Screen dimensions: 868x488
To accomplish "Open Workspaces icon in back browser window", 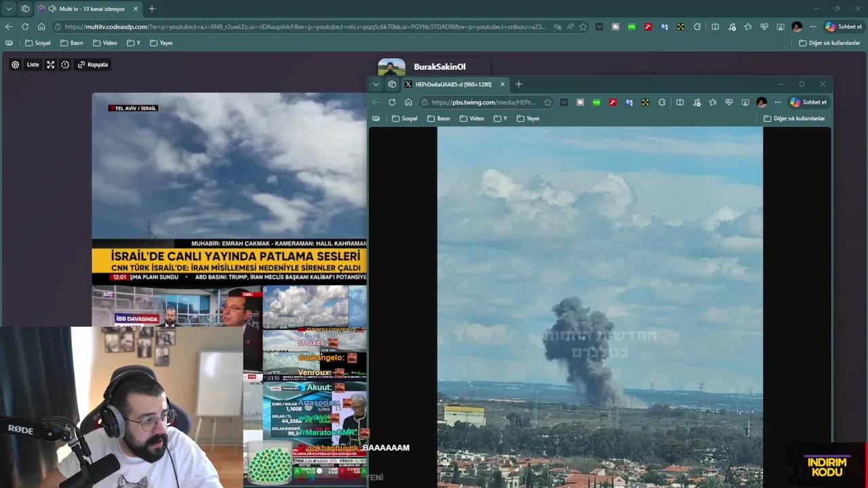I will [25, 9].
